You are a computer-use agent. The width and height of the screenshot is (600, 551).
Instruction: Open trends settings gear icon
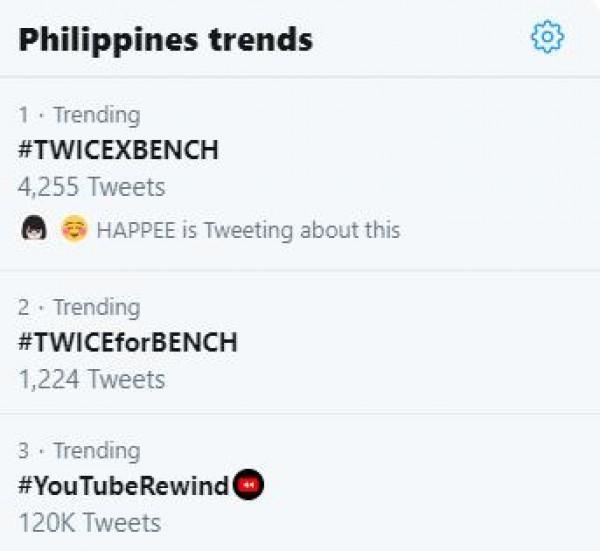pyautogui.click(x=547, y=38)
